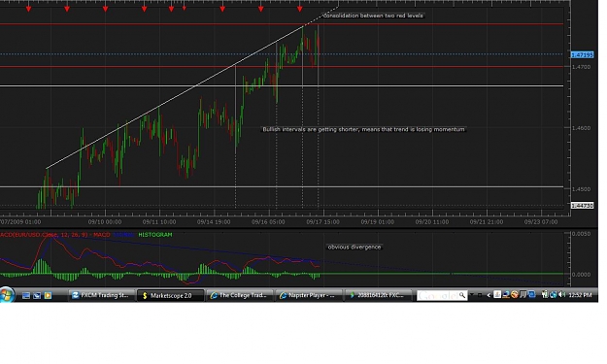Viewport: 607px width, 364px height.
Task: Click the magnifier icon in Google search box
Action: [x=462, y=295]
